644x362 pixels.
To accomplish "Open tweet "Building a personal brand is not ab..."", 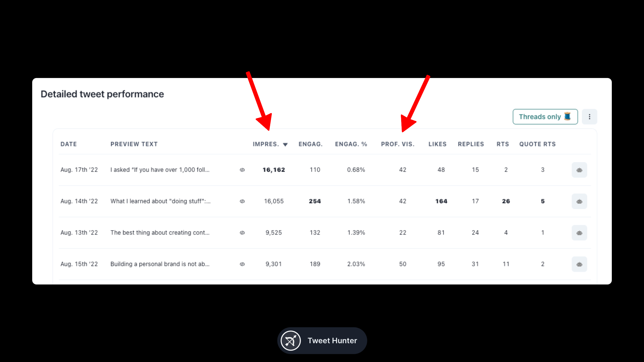I will [x=160, y=264].
